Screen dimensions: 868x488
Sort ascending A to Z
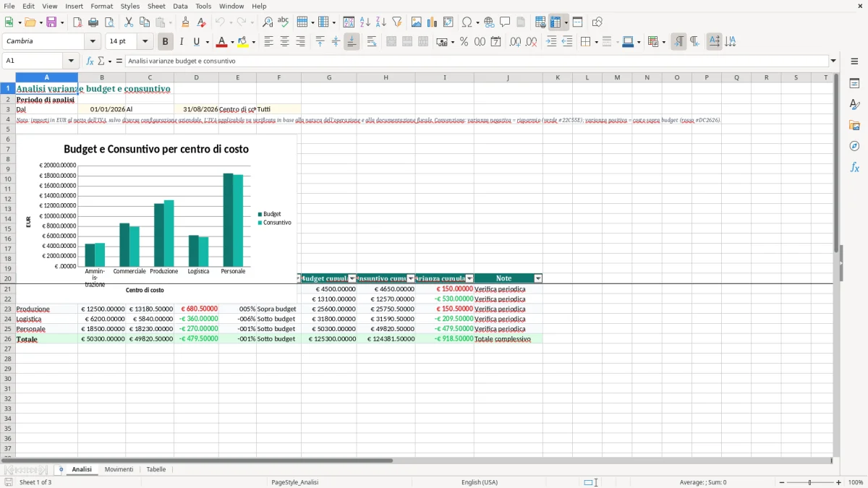tap(365, 22)
